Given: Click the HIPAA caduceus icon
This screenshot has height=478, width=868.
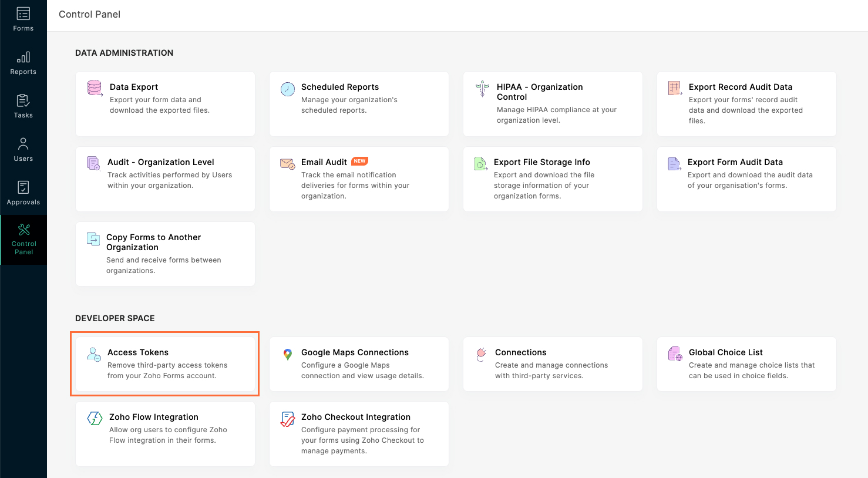Looking at the screenshot, I should point(482,89).
